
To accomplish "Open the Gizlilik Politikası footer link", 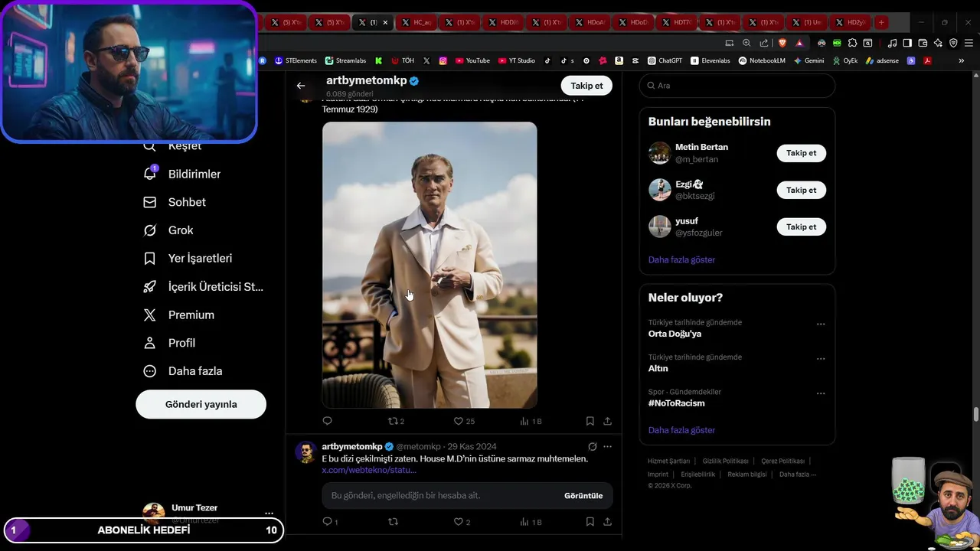I will click(x=725, y=461).
